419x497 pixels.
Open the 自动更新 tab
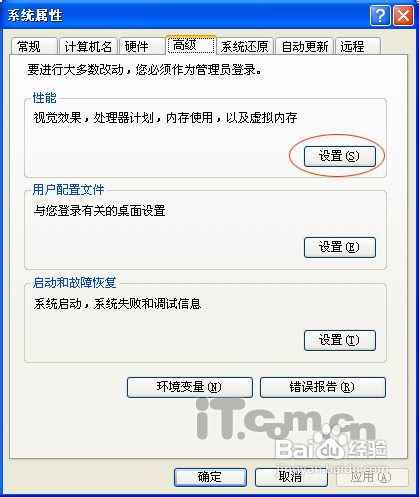click(305, 46)
